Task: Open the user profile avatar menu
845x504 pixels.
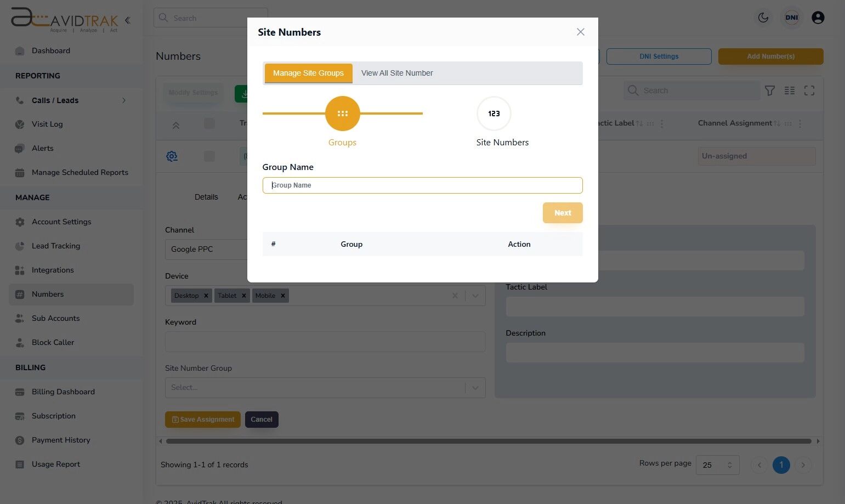Action: pyautogui.click(x=818, y=18)
